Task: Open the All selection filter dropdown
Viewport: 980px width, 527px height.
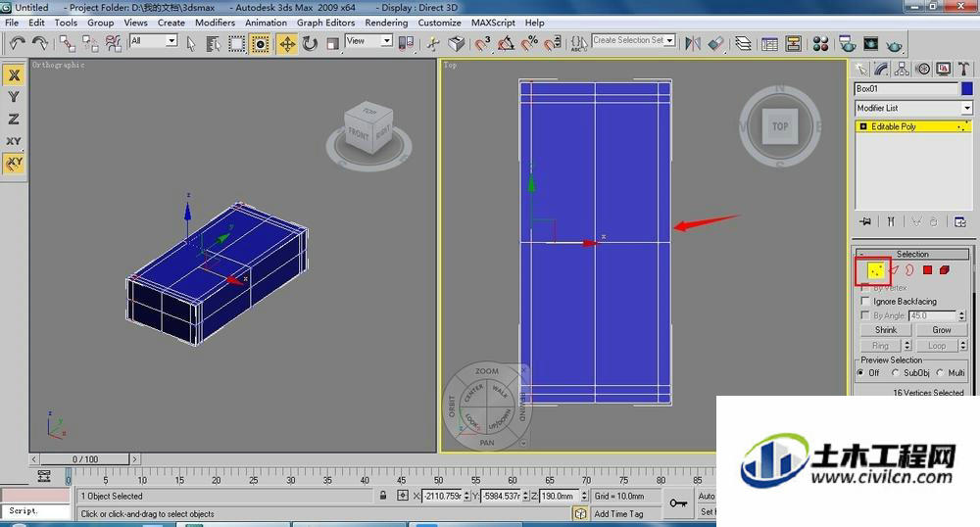Action: tap(154, 40)
